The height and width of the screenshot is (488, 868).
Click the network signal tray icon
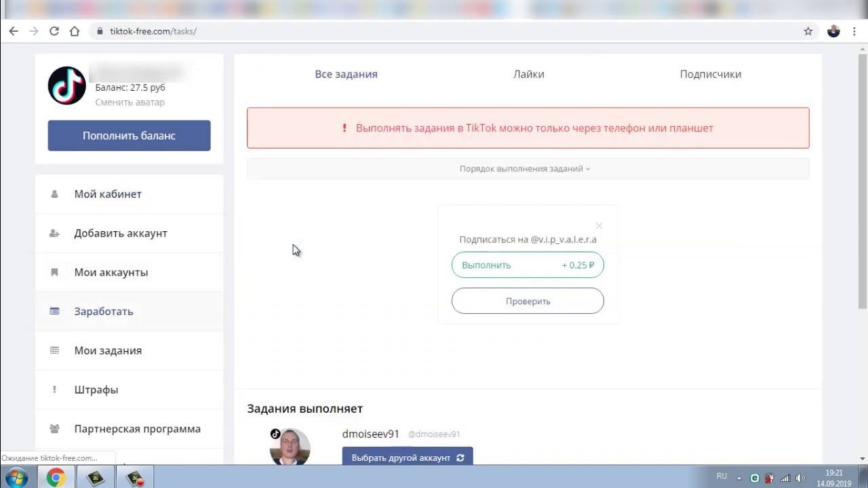[785, 478]
